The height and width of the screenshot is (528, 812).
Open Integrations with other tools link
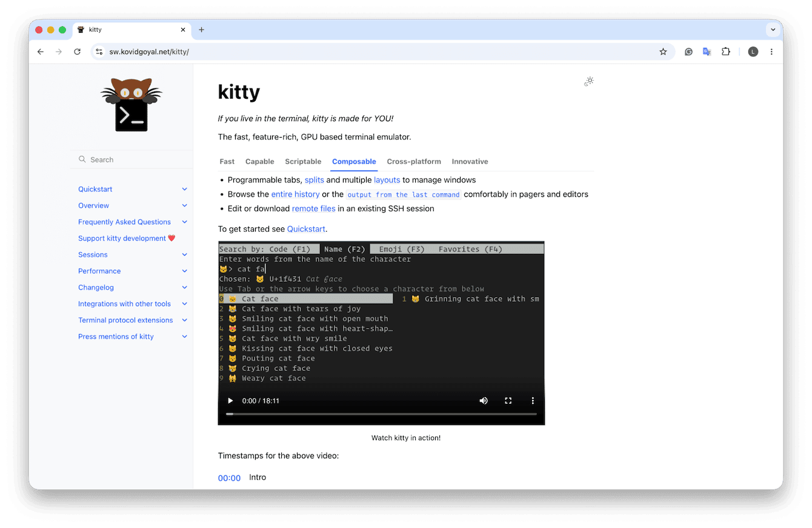124,304
